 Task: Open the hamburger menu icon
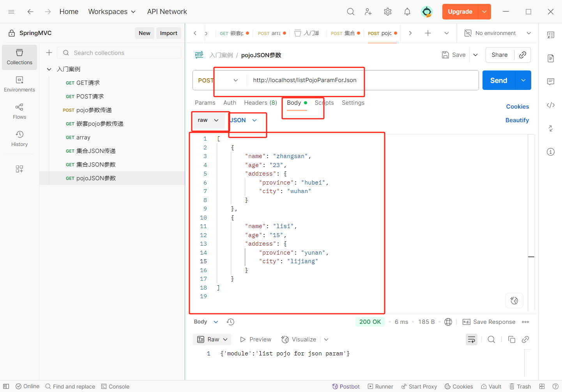[11, 12]
